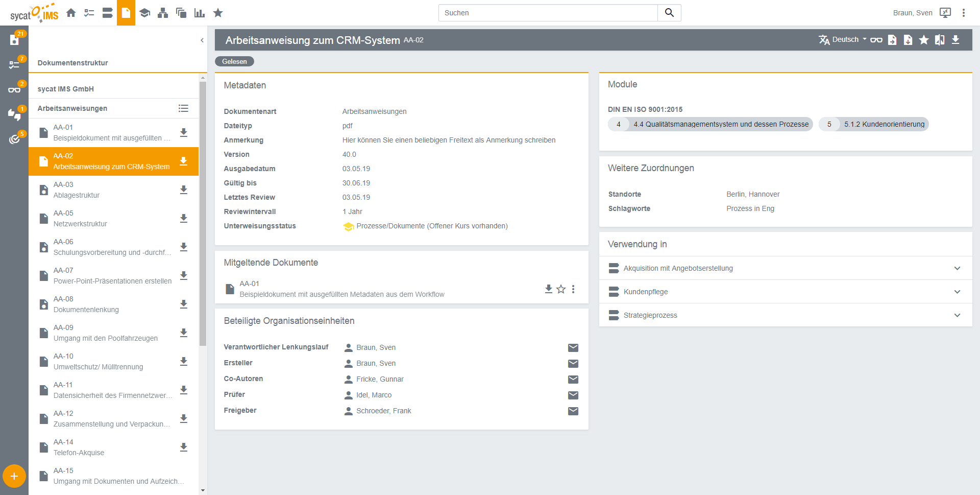The width and height of the screenshot is (980, 495).
Task: Open the organization chart icon in top bar
Action: coord(163,13)
